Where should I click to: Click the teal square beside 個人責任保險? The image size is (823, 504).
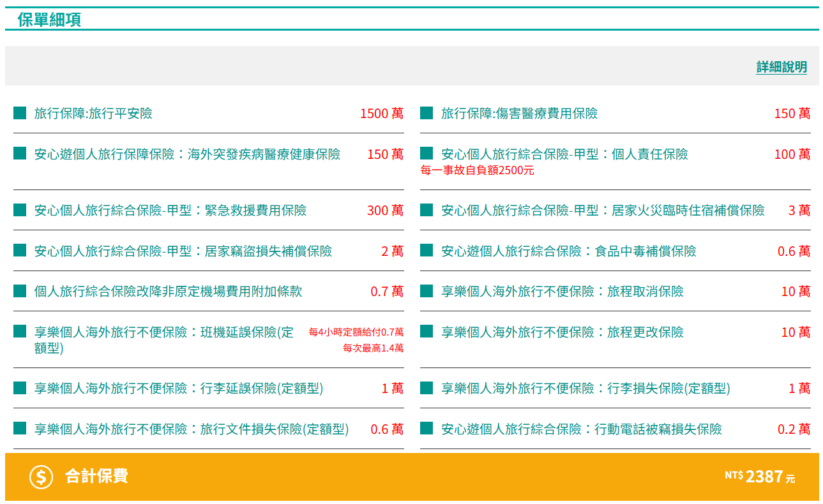tap(427, 154)
